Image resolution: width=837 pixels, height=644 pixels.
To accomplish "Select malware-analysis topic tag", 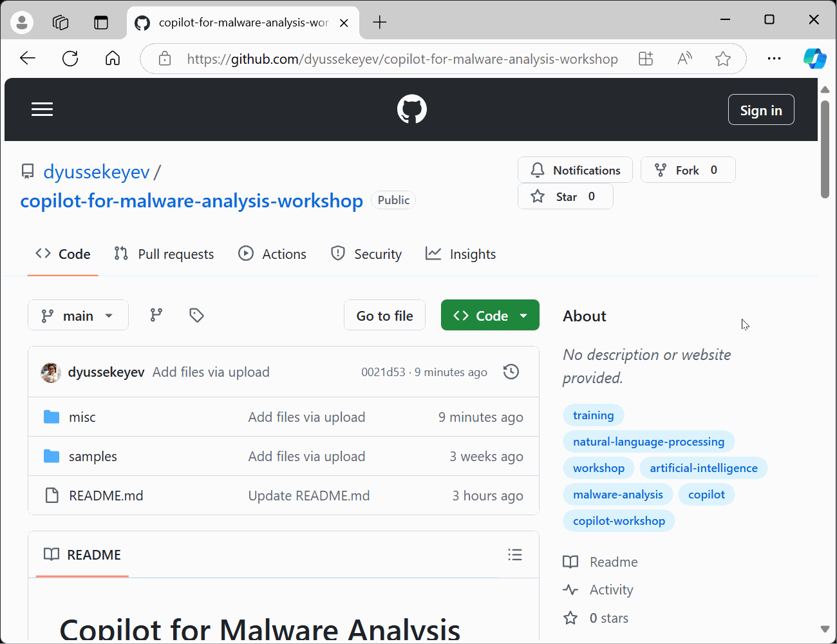I will tap(618, 495).
